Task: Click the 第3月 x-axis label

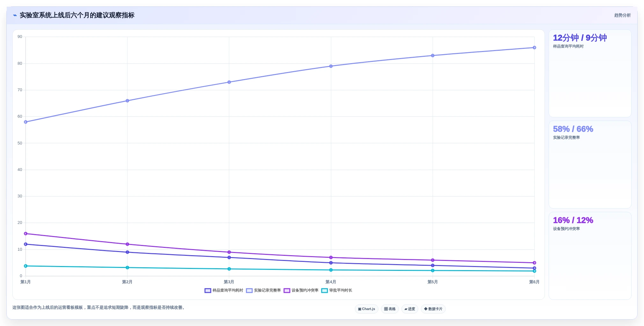Action: (x=229, y=282)
